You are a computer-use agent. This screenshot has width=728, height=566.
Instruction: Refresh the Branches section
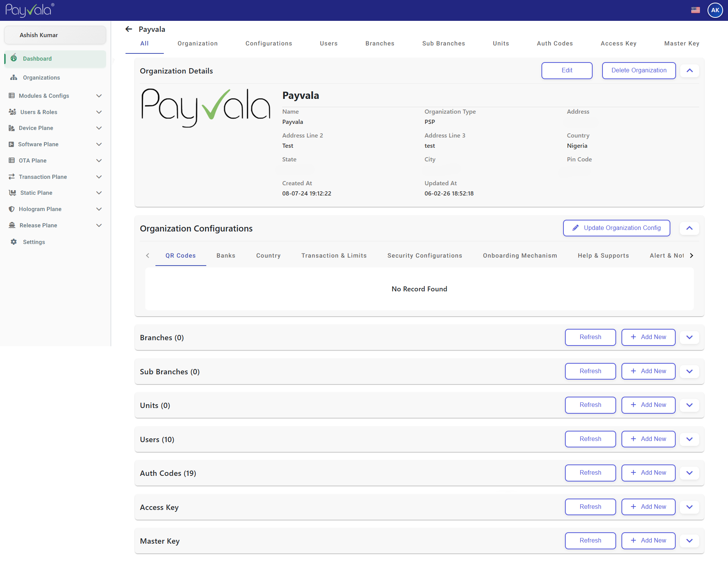click(590, 337)
